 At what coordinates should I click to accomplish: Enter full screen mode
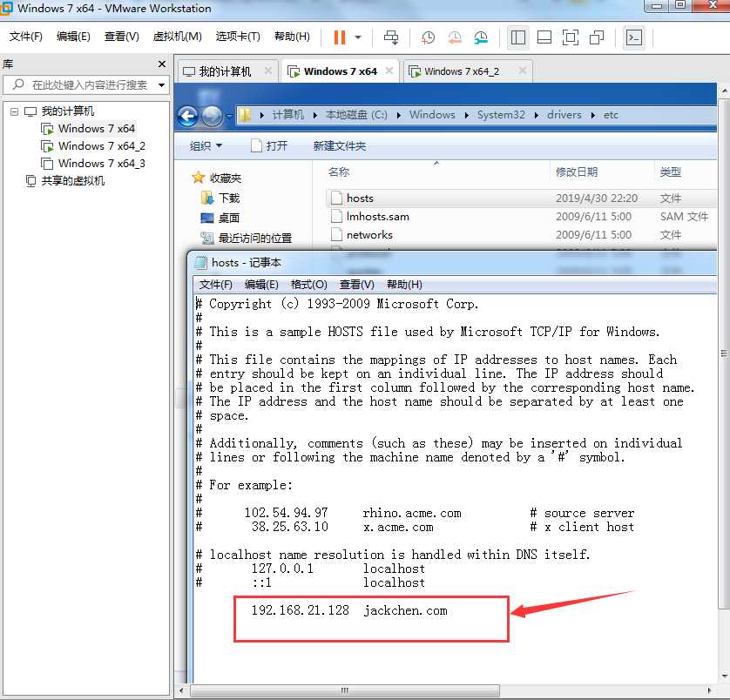click(x=571, y=37)
